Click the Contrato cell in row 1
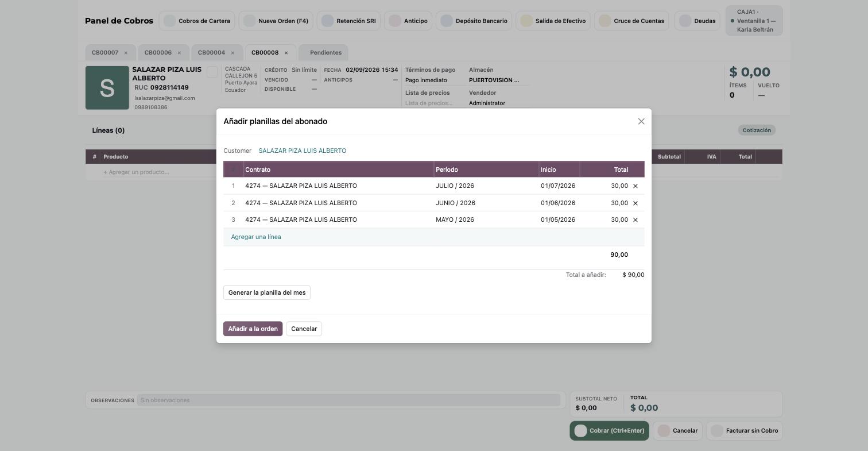This screenshot has width=868, height=451. pos(338,186)
